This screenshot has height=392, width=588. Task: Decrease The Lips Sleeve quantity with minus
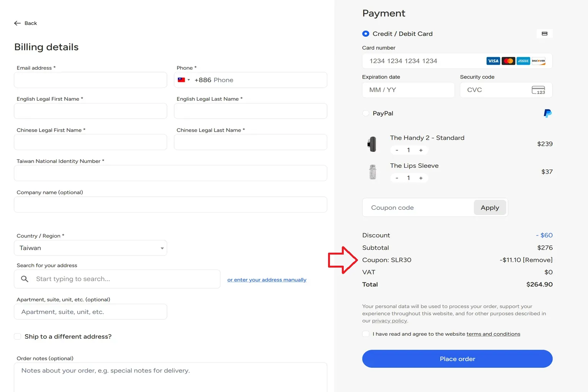(397, 178)
